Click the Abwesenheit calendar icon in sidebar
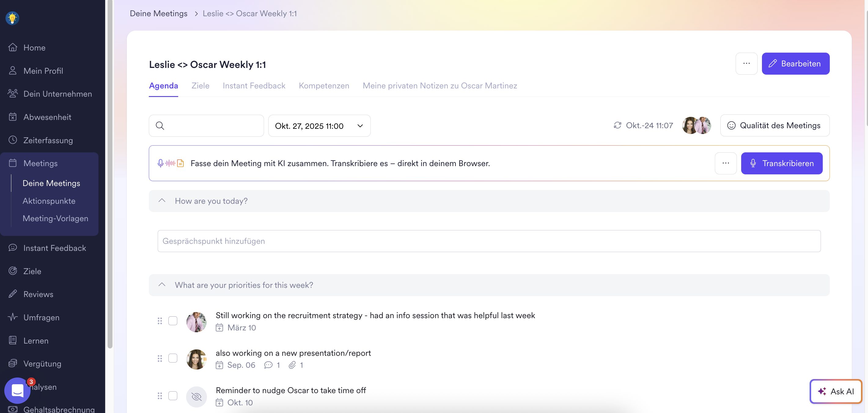 pos(13,117)
